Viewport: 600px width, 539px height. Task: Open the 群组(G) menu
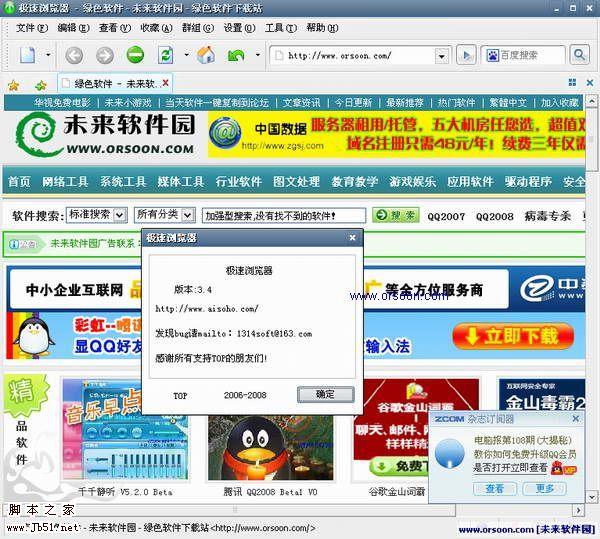197,28
